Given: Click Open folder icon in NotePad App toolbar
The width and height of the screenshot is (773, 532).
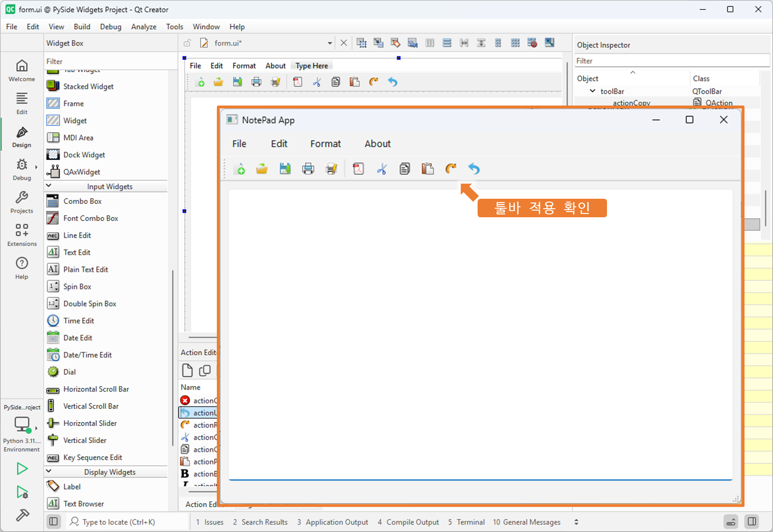Looking at the screenshot, I should tap(262, 168).
